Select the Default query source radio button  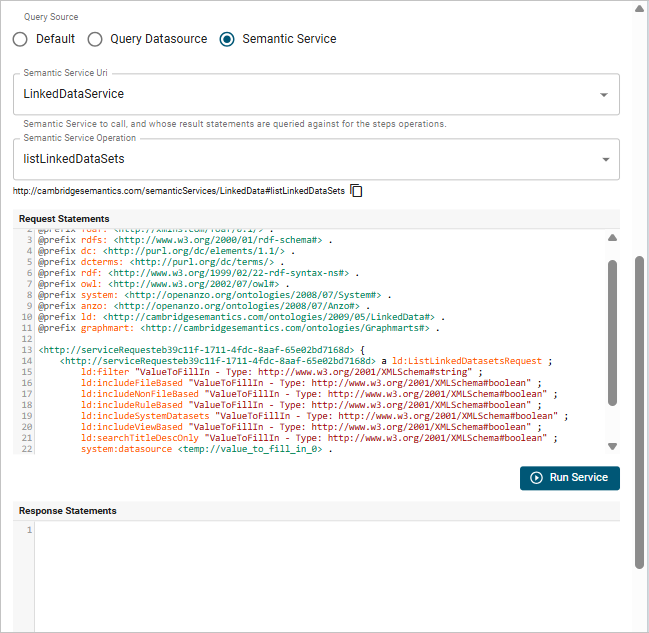(20, 39)
